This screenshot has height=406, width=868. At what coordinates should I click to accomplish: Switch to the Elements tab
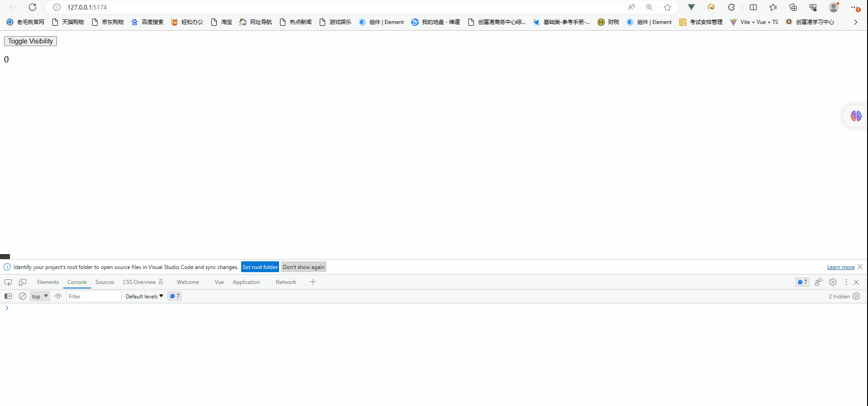click(48, 282)
